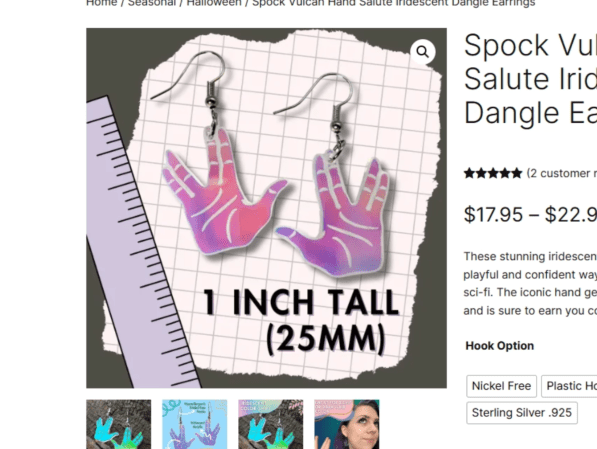597x449 pixels.
Task: Show third thumbnail labeled iridescent color shift
Action: [x=271, y=424]
